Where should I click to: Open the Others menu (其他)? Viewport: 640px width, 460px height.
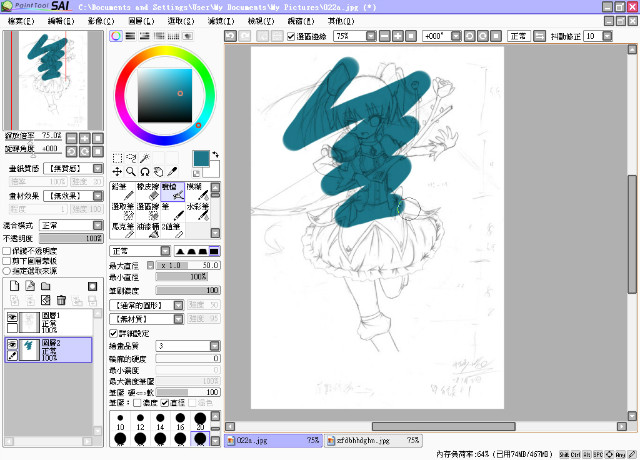340,21
